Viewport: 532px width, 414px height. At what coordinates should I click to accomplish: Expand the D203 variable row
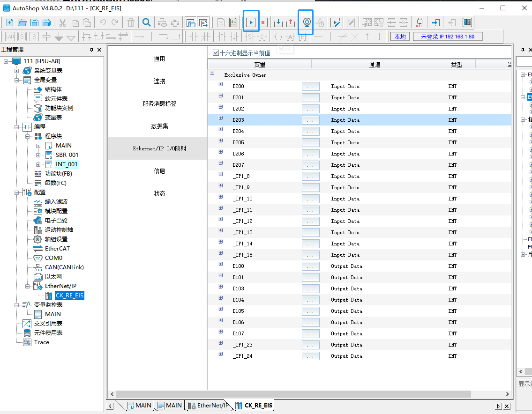(x=221, y=118)
